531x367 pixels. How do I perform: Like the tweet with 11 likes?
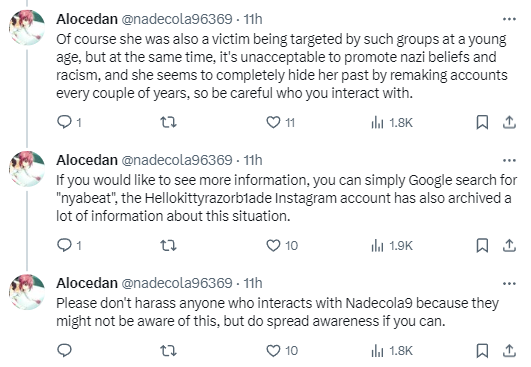coord(280,122)
